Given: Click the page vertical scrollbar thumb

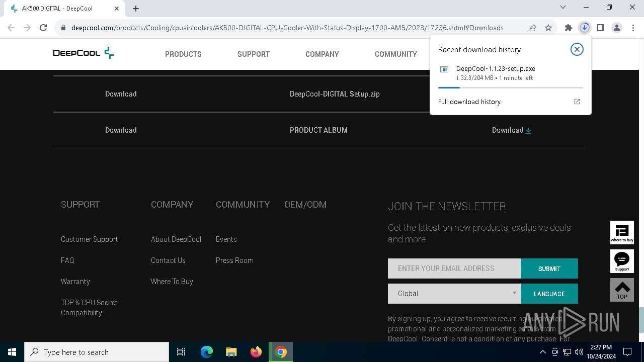Looking at the screenshot, I should tap(641, 320).
